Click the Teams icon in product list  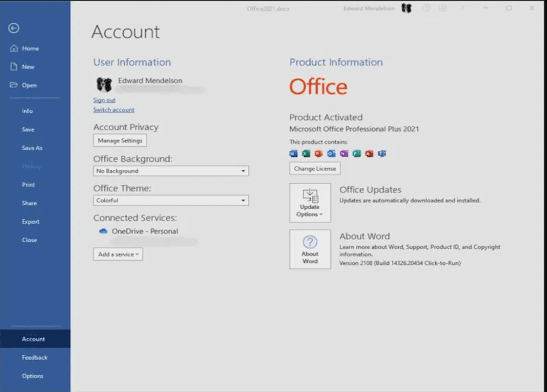coord(382,154)
